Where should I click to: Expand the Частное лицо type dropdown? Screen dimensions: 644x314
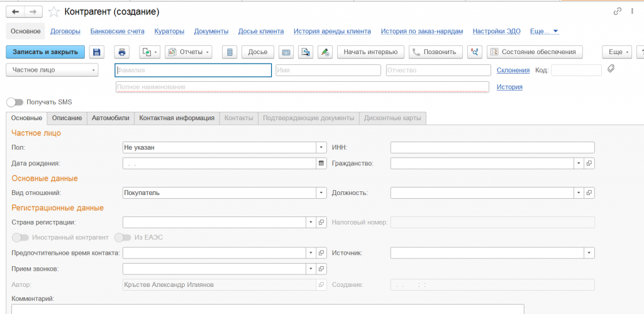94,70
